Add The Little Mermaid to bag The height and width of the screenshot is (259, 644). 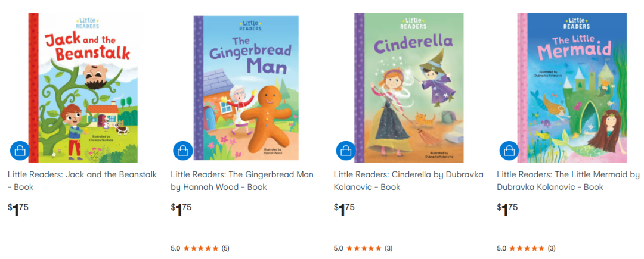tap(509, 151)
